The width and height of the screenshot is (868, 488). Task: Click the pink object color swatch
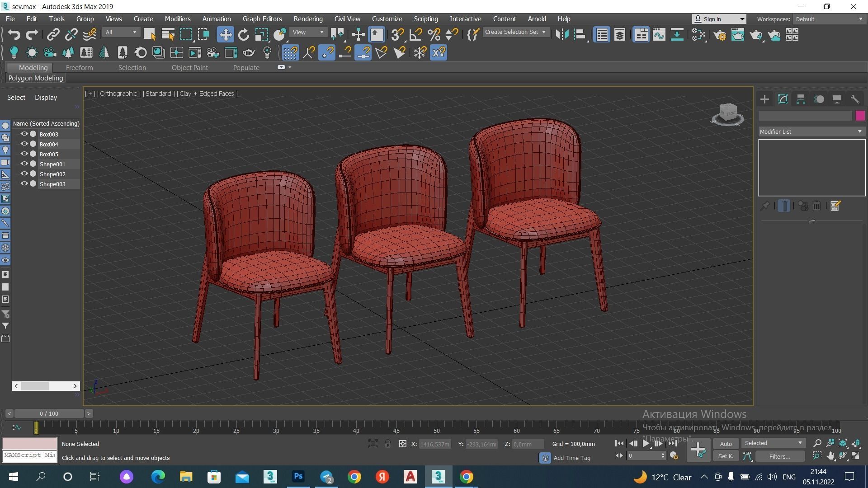pyautogui.click(x=860, y=116)
